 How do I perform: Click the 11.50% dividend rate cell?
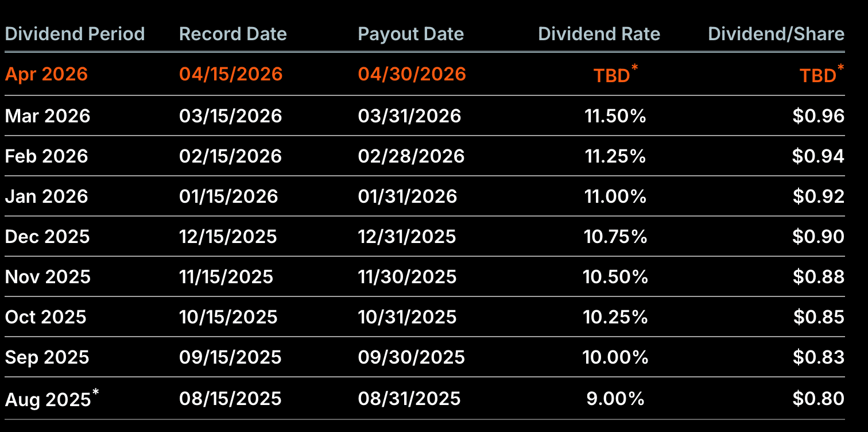615,116
